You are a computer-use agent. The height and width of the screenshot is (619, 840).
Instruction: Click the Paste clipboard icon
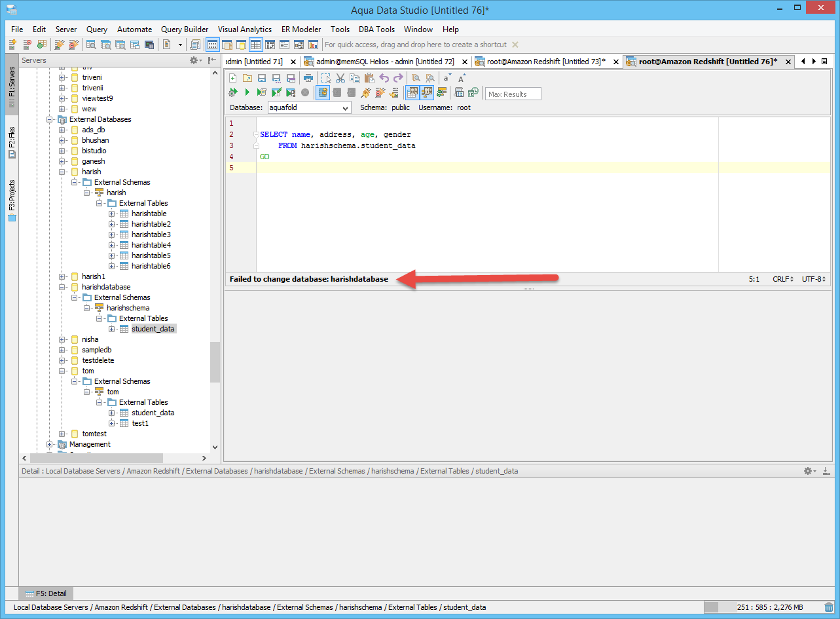(x=369, y=78)
